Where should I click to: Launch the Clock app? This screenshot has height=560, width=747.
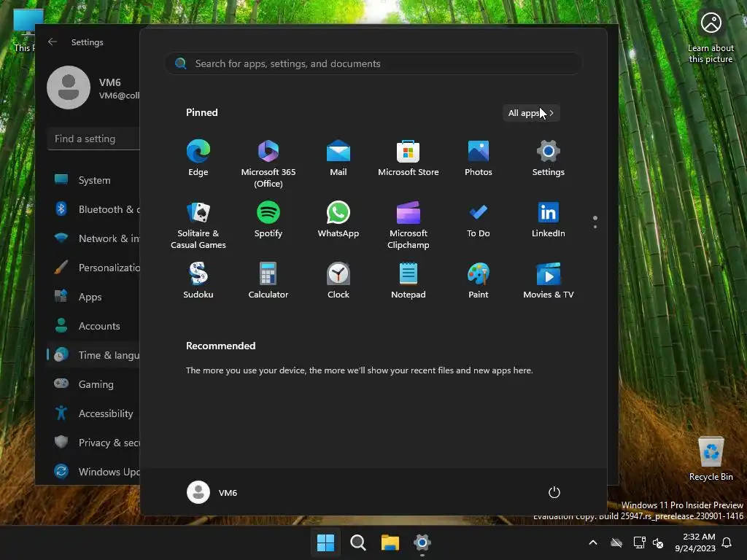338,281
